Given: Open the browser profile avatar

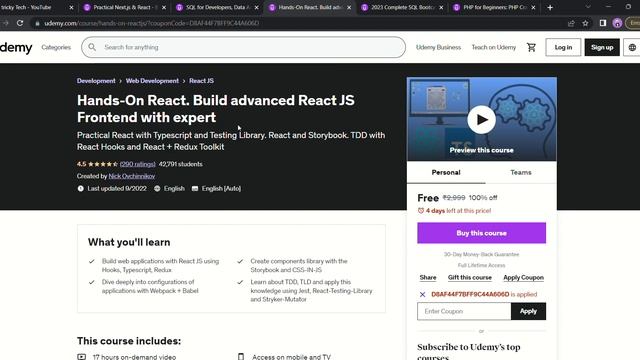Looking at the screenshot, I should pos(617,23).
